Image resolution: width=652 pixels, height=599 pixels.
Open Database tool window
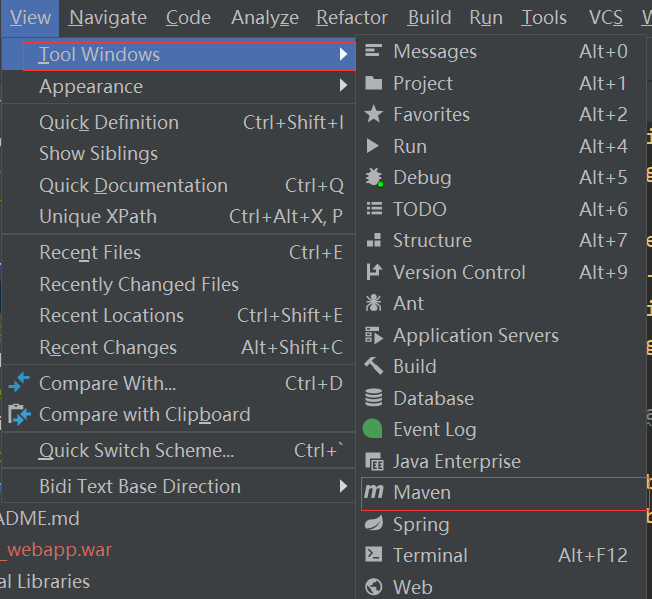pos(501,398)
